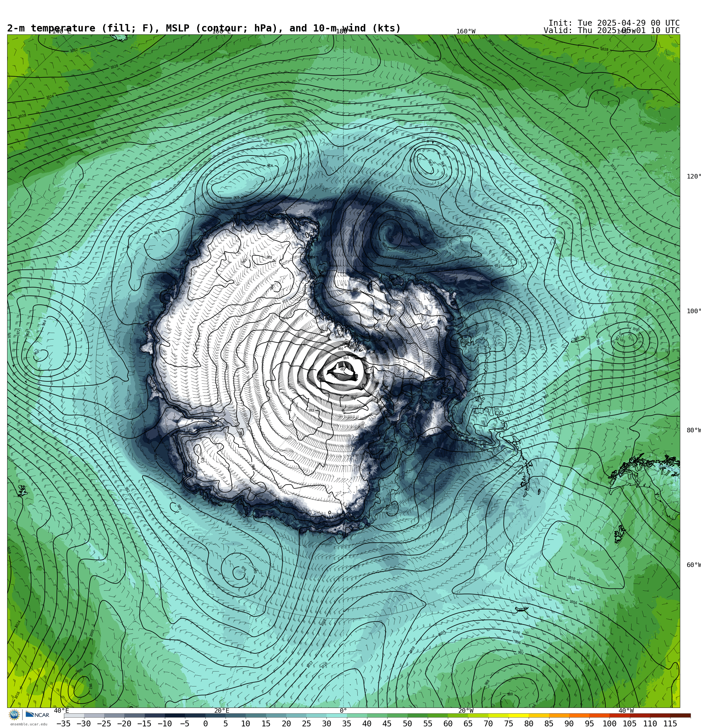701x728 pixels.
Task: Pick the red-orange 95 to 100 swatch
Action: coord(600,715)
